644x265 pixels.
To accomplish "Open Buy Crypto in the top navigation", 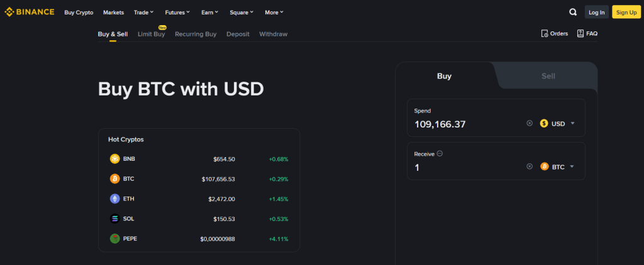I will click(x=79, y=13).
